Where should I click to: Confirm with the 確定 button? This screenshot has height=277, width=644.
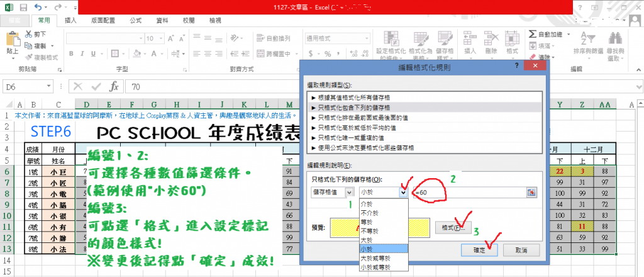[479, 249]
